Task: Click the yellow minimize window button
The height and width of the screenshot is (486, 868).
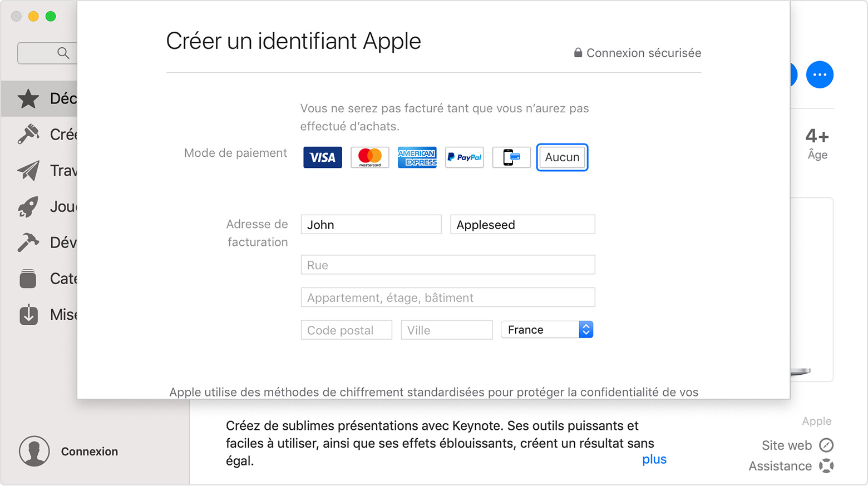Action: [33, 16]
